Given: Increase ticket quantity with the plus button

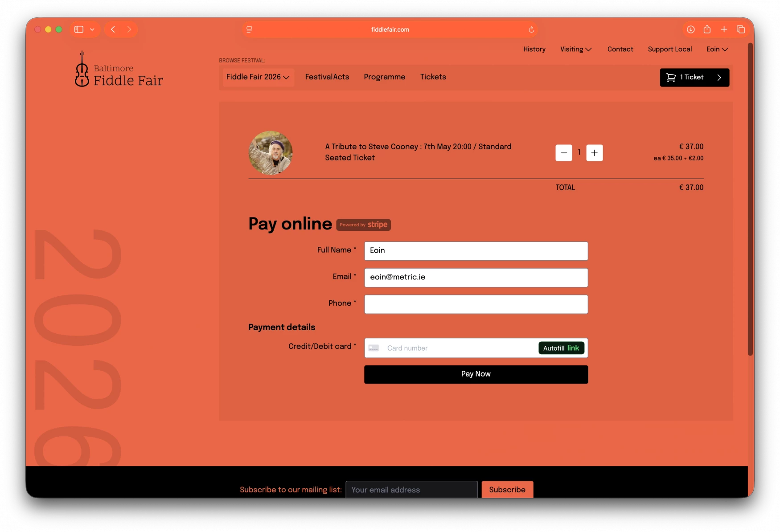Looking at the screenshot, I should 594,153.
